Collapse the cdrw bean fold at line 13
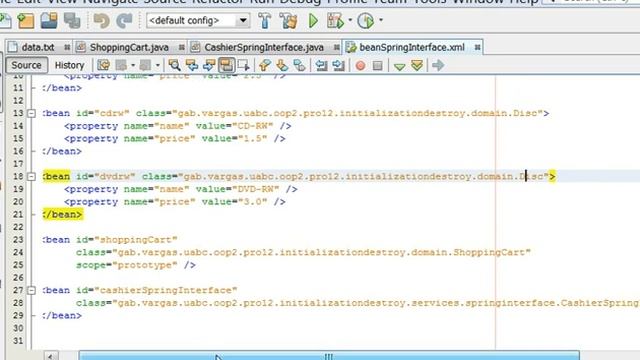The height and width of the screenshot is (360, 640). click(31, 113)
